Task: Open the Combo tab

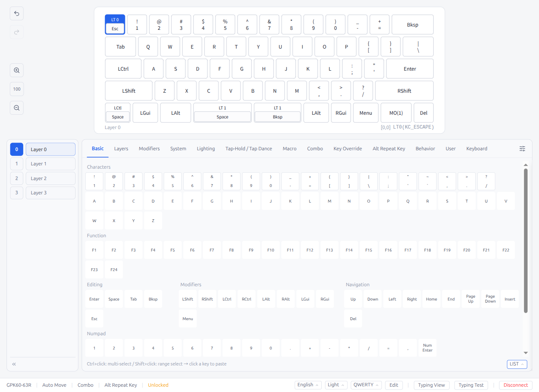Action: [315, 149]
